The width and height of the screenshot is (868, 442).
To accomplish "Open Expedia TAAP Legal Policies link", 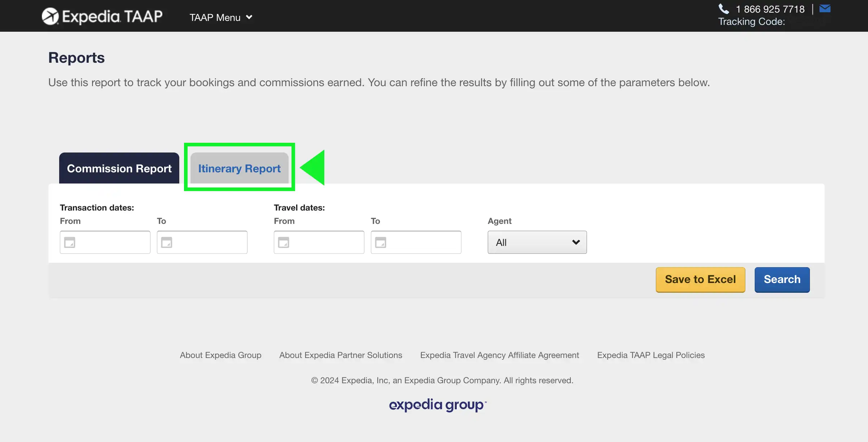I will [651, 355].
